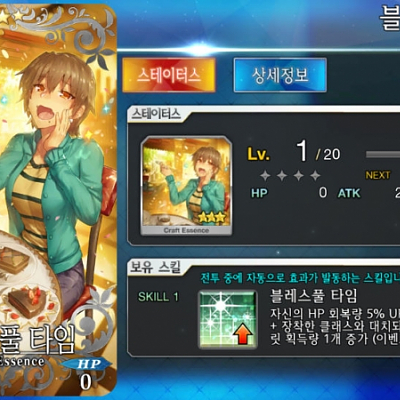Tap the experience progress bar
The image size is (400, 400).
click(x=383, y=154)
